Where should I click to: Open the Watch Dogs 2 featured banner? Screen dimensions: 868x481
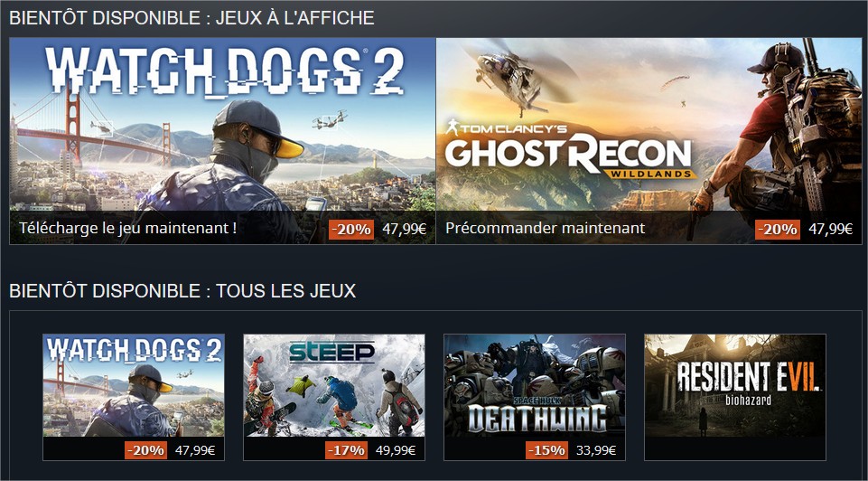(222, 141)
